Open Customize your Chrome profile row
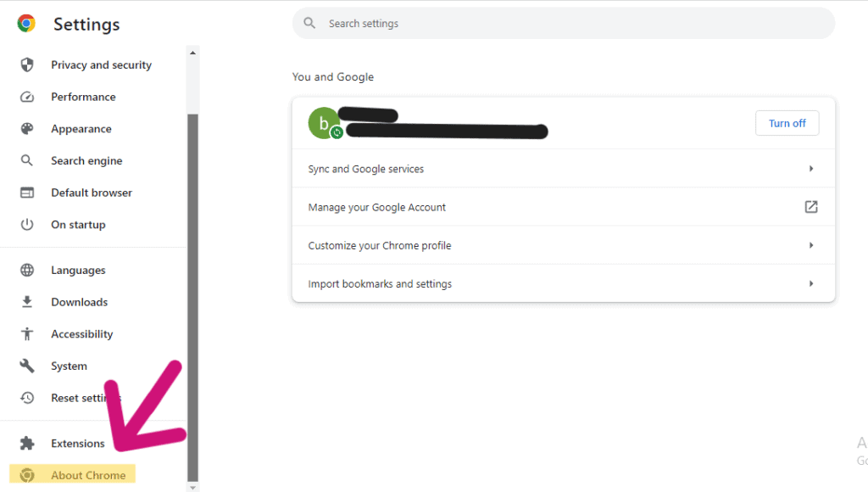This screenshot has height=492, width=868. tap(563, 245)
